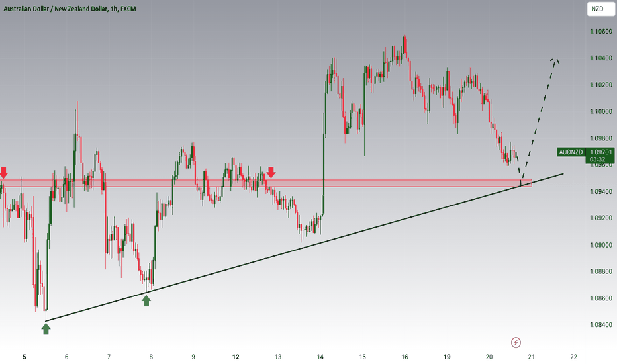Select the red horizontal resistance zone rectangle
The image size is (617, 364).
pos(266,183)
